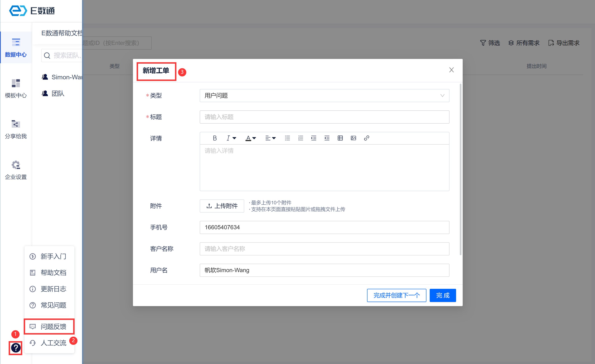Click the insert link icon

pyautogui.click(x=366, y=138)
